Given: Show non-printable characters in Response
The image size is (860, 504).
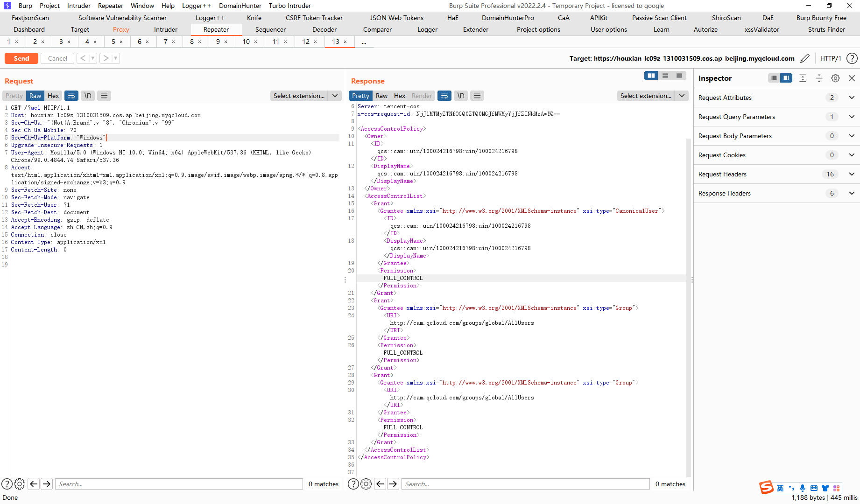Looking at the screenshot, I should click(x=461, y=96).
